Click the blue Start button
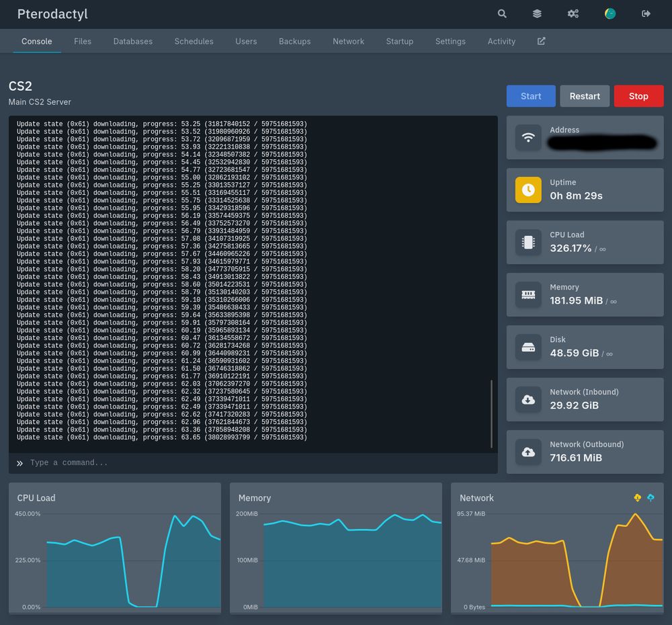This screenshot has height=625, width=672. 531,96
